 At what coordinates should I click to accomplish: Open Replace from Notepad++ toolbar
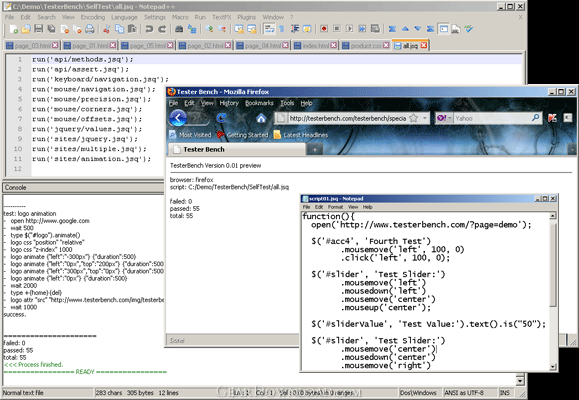192,29
